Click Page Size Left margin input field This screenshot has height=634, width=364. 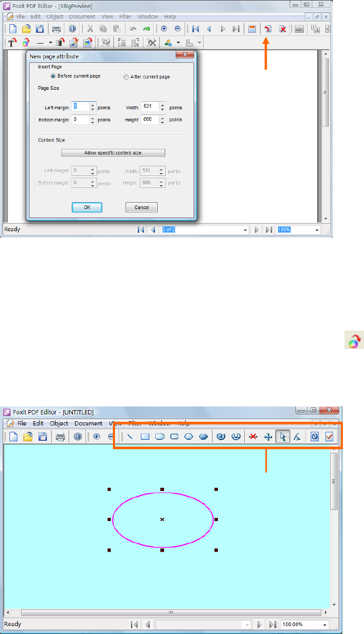tap(81, 107)
